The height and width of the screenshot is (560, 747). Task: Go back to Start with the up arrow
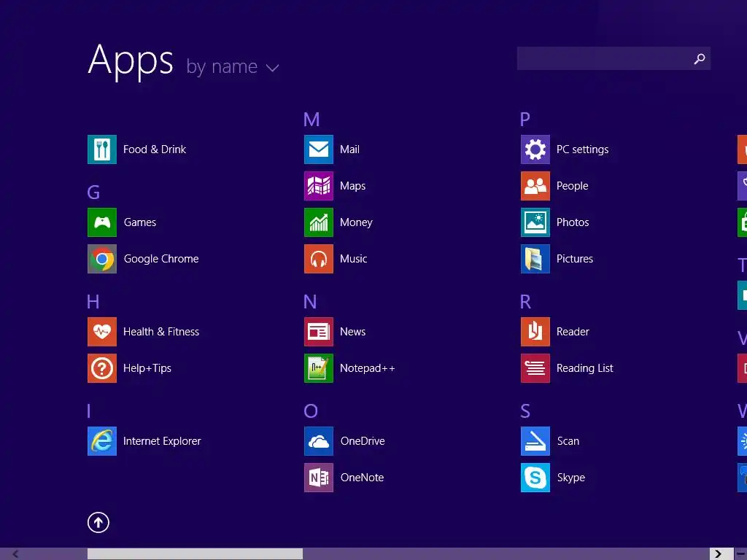point(98,522)
